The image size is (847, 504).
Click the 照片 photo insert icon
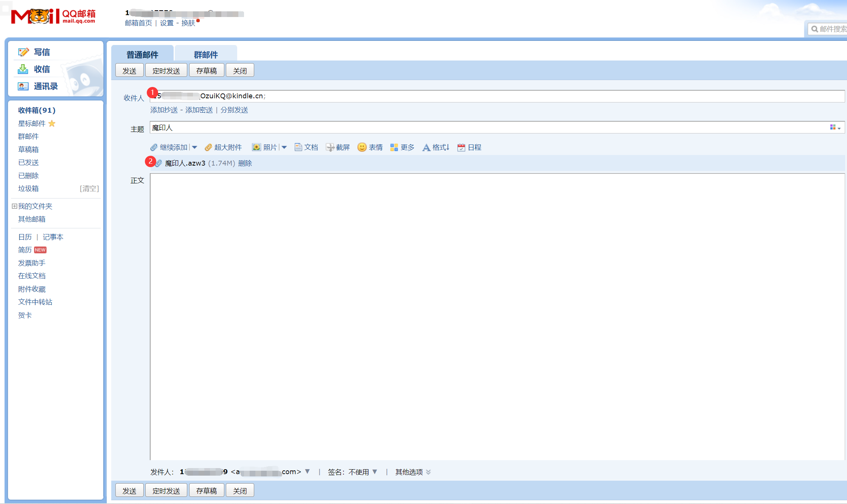coord(256,147)
